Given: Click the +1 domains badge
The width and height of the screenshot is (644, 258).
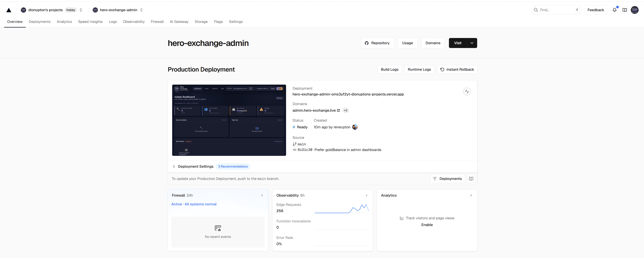Looking at the screenshot, I should tap(346, 110).
